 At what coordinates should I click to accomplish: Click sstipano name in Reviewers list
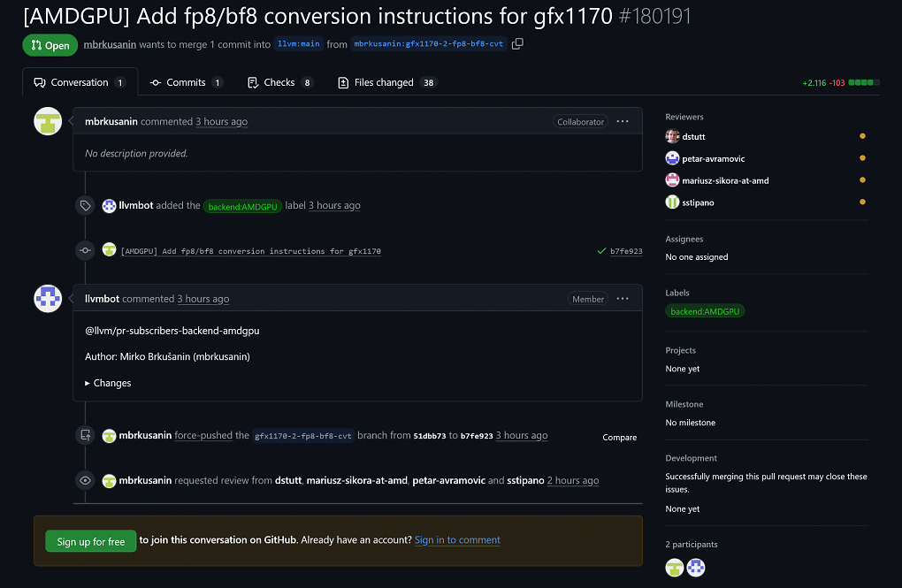coord(698,202)
